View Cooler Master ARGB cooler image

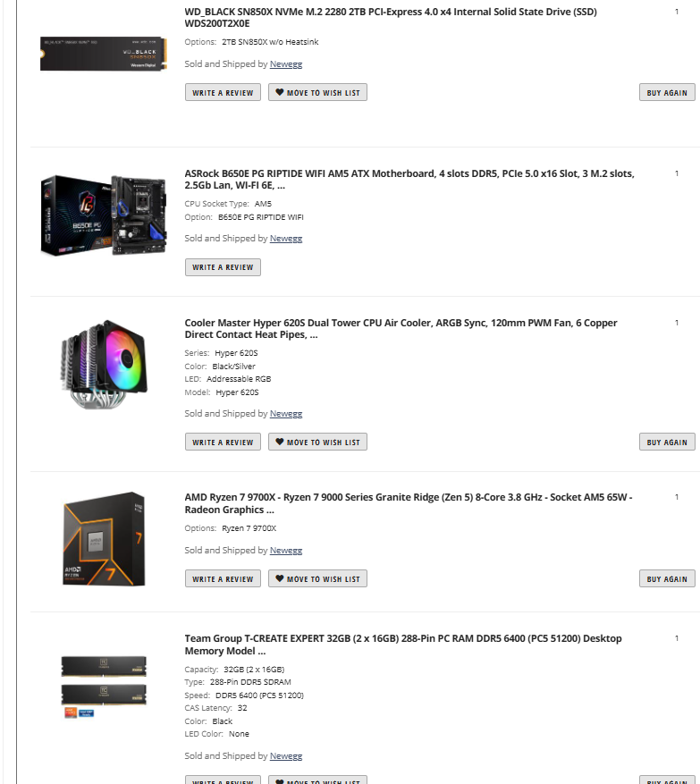(104, 364)
